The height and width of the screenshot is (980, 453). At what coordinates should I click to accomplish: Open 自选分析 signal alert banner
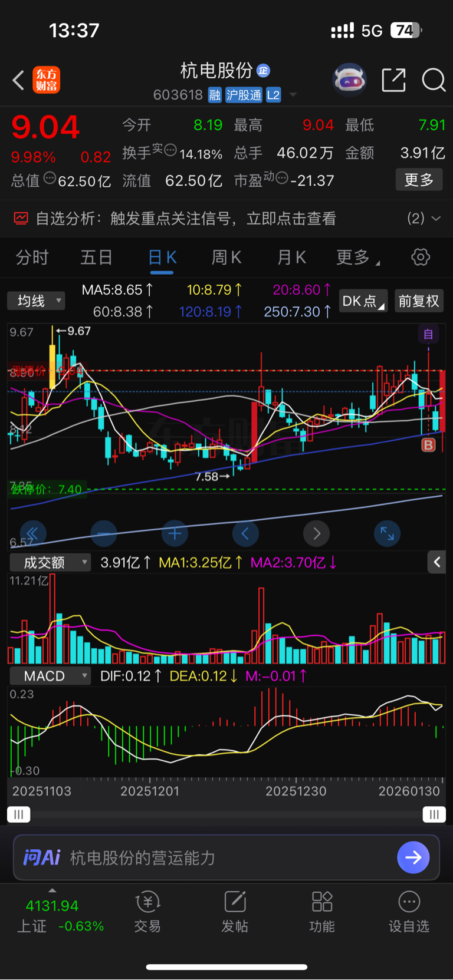point(226,219)
